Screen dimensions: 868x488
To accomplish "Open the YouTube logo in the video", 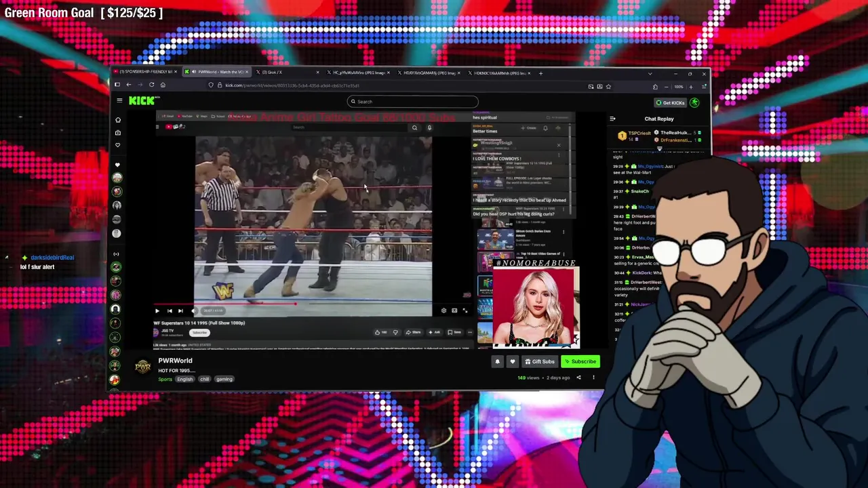I will point(175,127).
